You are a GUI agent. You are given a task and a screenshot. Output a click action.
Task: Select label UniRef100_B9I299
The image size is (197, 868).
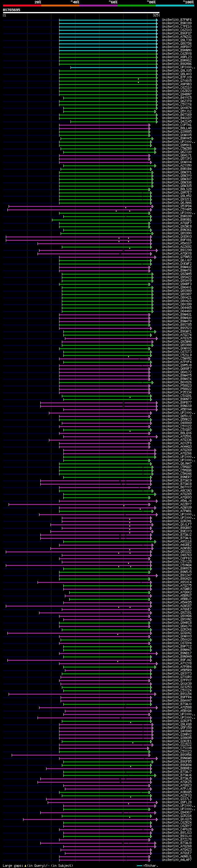[x=177, y=250]
